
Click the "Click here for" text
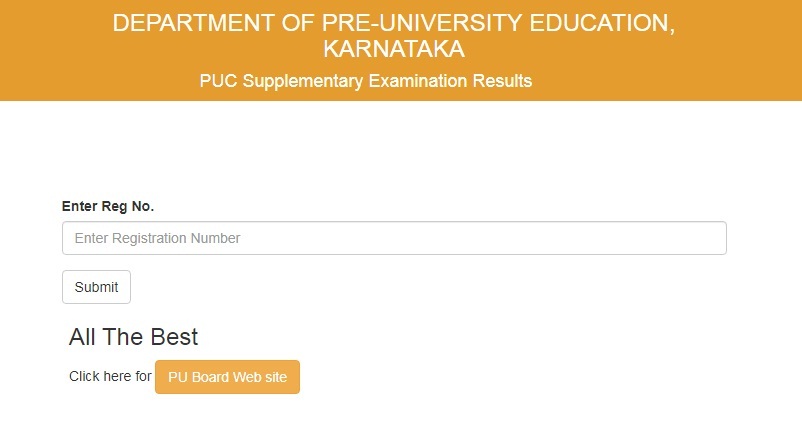tap(110, 377)
